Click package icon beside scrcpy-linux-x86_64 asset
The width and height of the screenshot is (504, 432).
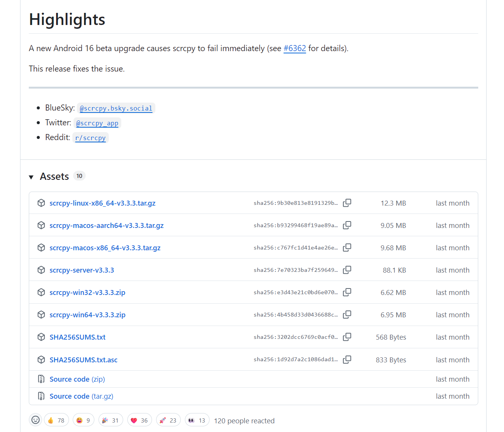click(41, 203)
